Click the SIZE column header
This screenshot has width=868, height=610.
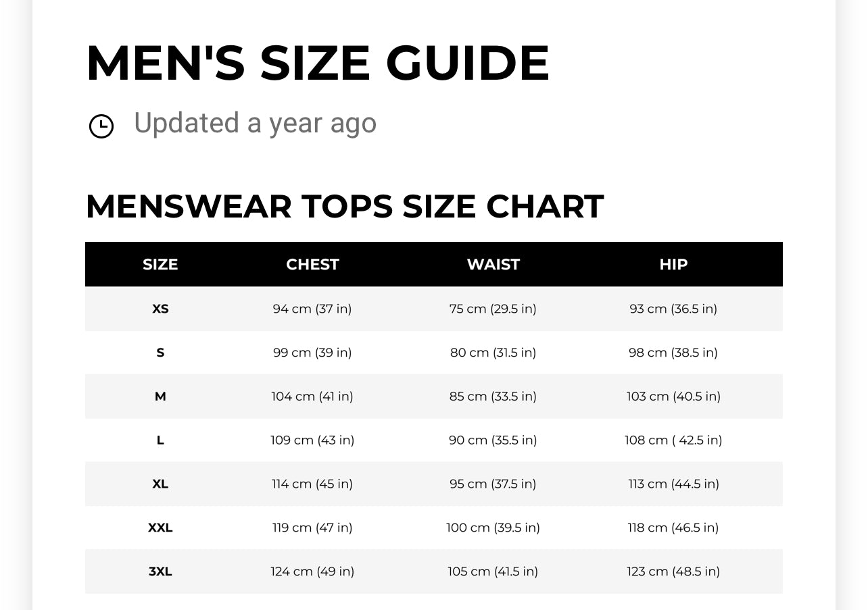(160, 264)
